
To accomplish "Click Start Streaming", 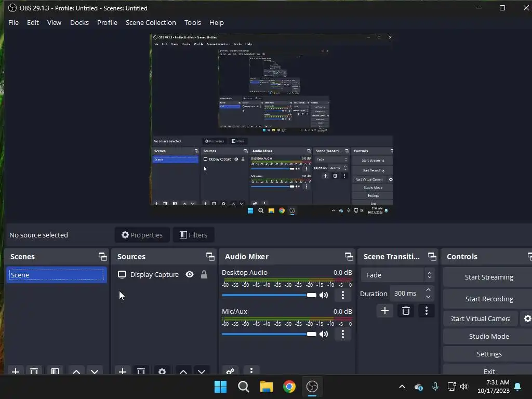I will coord(488,277).
